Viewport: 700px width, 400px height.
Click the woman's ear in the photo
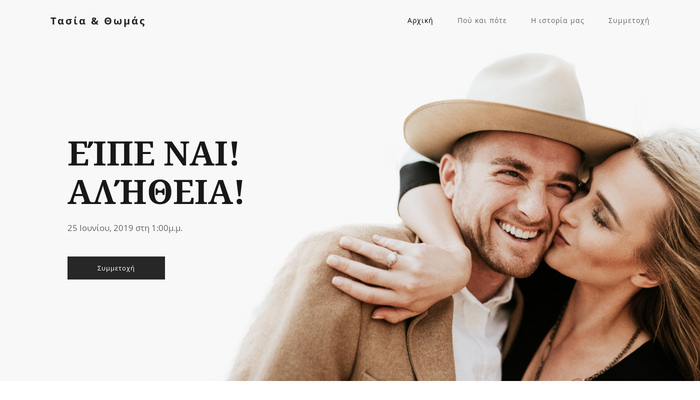point(645,279)
